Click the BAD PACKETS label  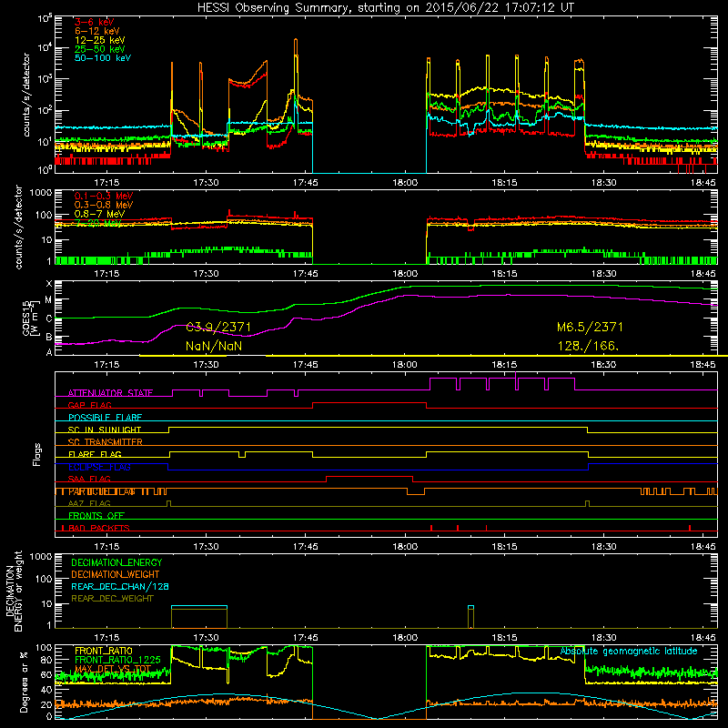pyautogui.click(x=99, y=528)
